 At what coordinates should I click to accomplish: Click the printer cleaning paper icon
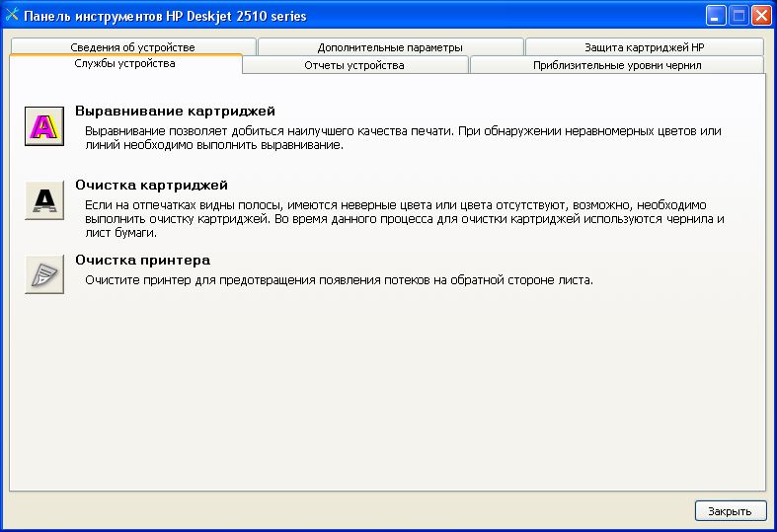coord(44,274)
